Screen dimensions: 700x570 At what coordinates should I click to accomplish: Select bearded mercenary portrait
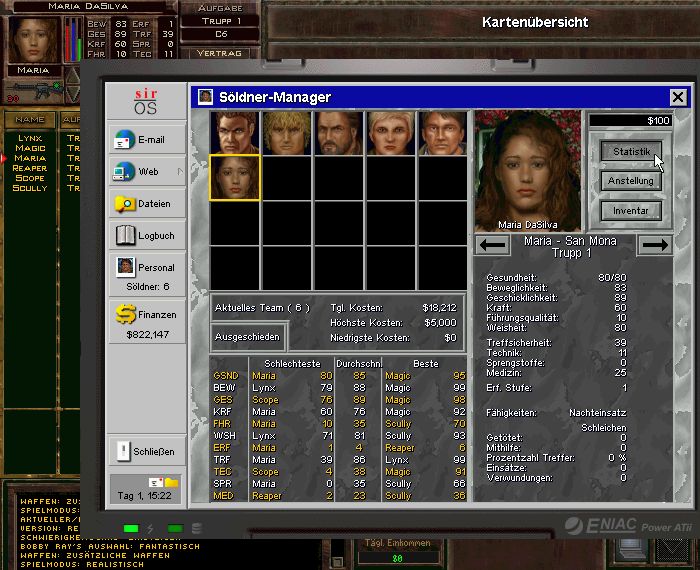point(338,133)
